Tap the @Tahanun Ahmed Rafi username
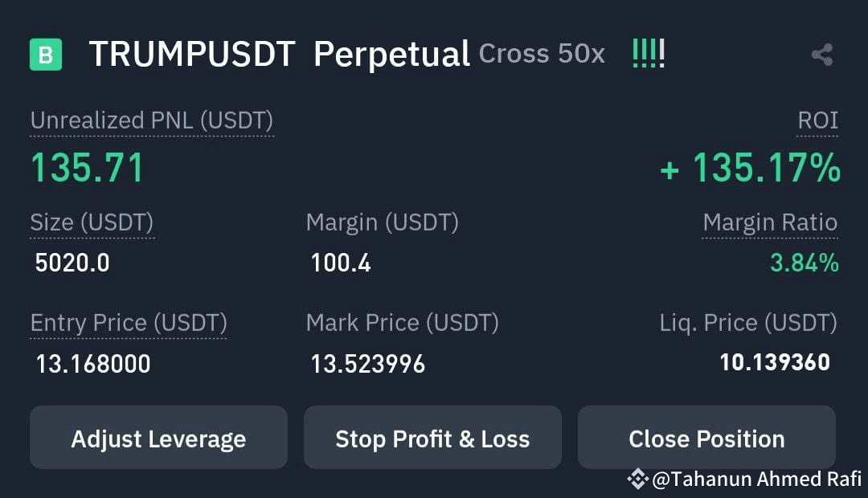 pos(757,480)
